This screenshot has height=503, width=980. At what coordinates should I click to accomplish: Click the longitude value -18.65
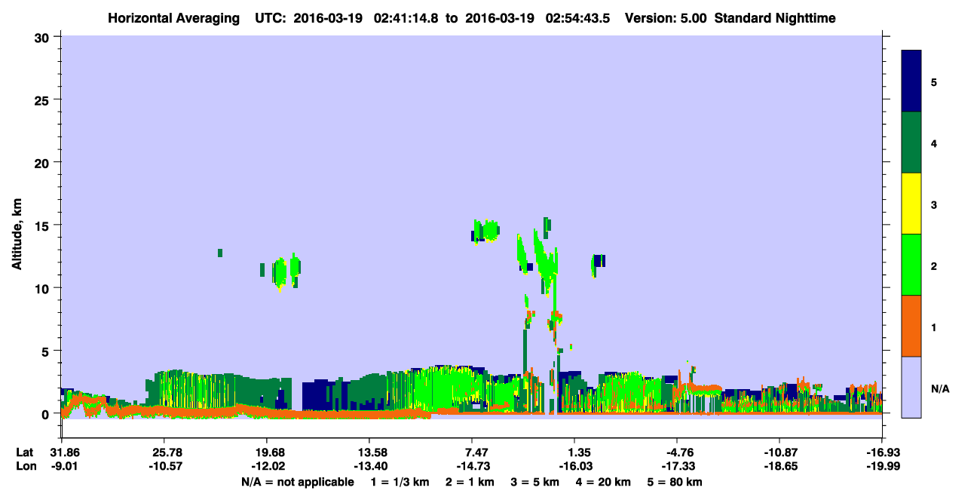(x=779, y=466)
